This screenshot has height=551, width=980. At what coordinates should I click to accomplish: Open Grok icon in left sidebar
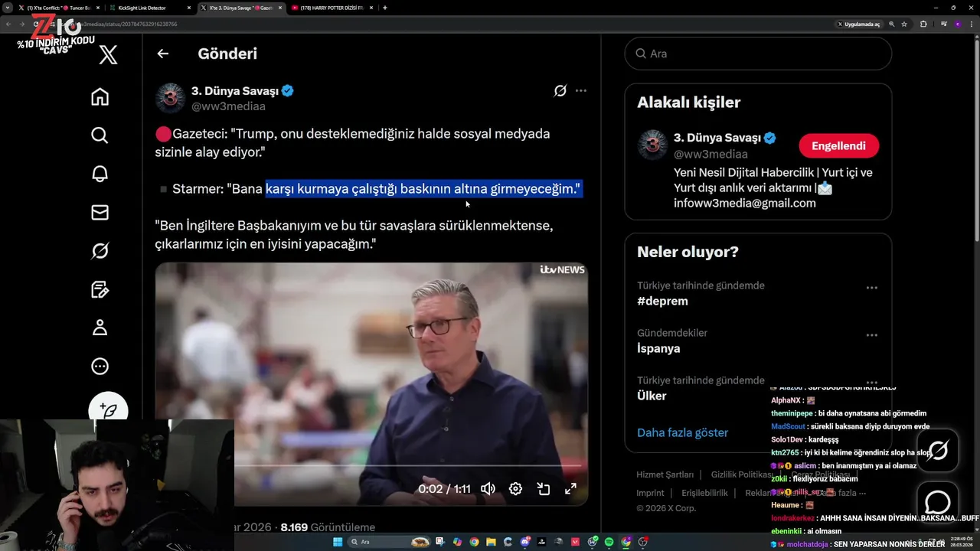100,251
